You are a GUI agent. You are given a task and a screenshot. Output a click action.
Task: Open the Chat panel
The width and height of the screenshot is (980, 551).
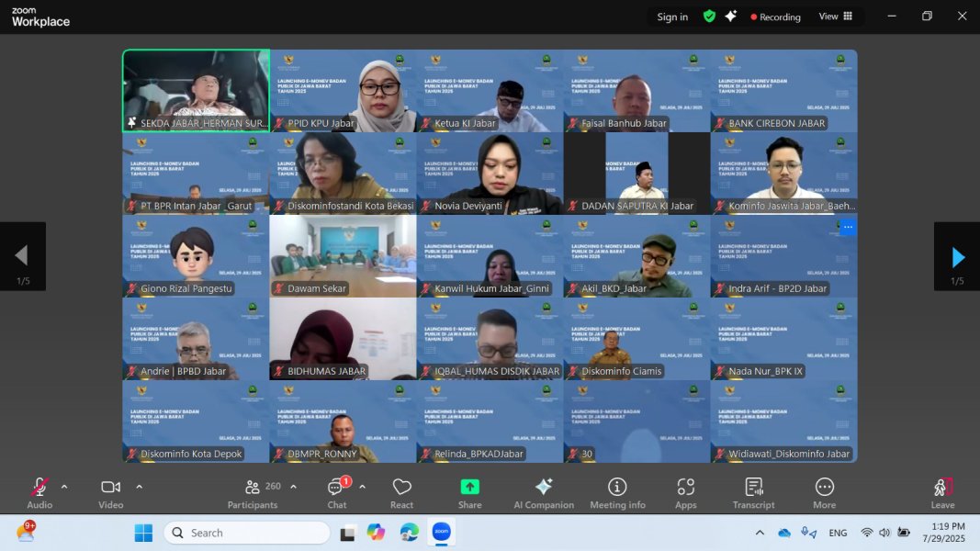(x=337, y=493)
